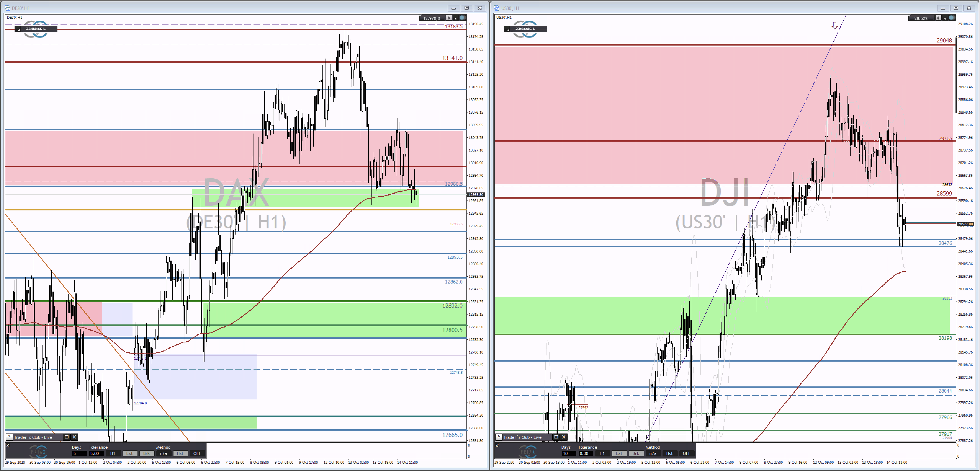Viewport: 980px width, 471px height.
Task: Click the red down arrow marker in US30 chart
Action: click(834, 25)
